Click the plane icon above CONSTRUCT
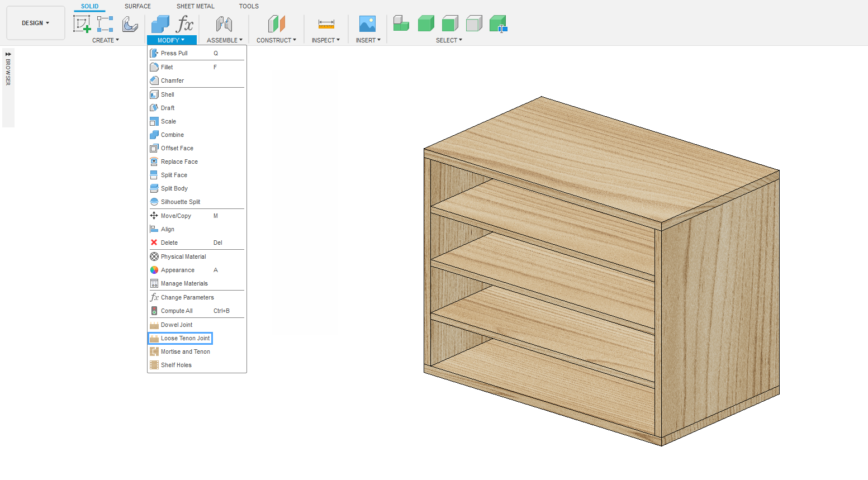 (x=276, y=24)
